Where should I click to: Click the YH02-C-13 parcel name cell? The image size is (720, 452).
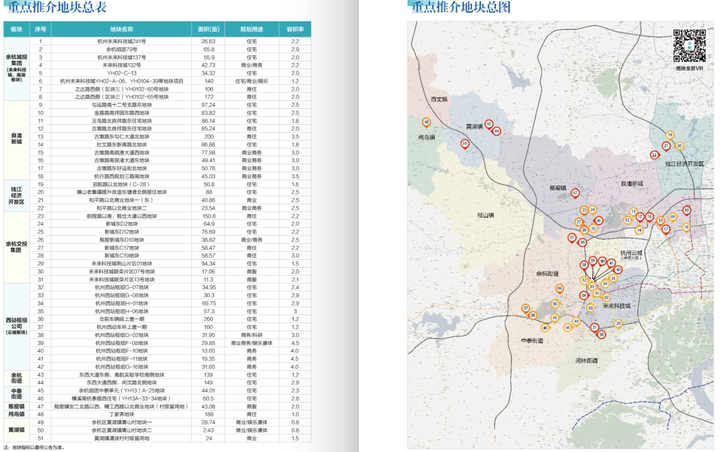tap(122, 73)
